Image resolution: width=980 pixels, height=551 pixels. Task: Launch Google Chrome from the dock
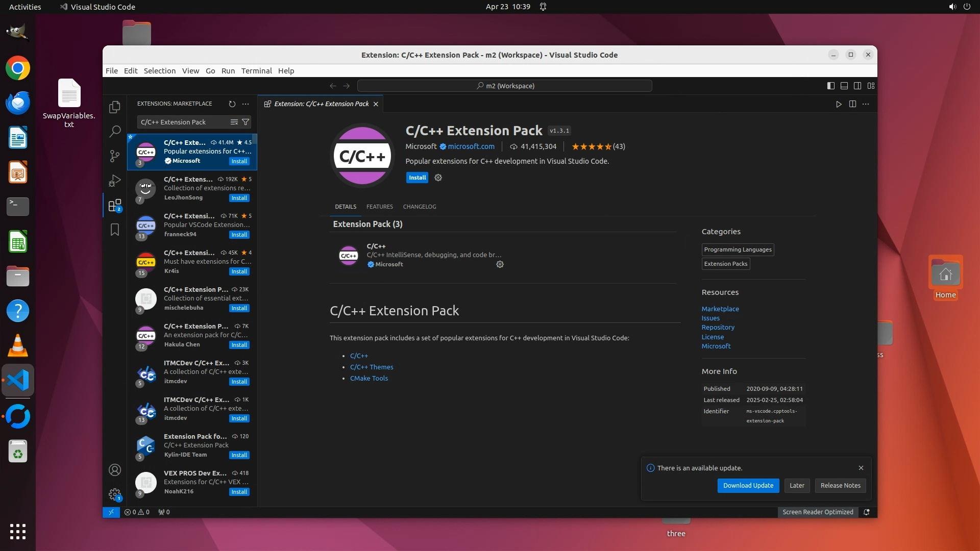[x=18, y=68]
